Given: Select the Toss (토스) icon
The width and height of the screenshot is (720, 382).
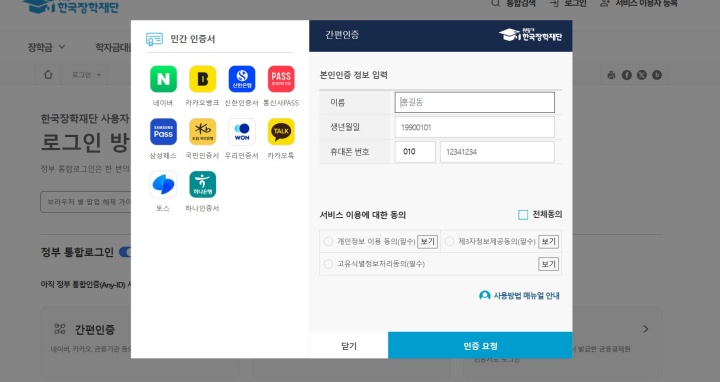Looking at the screenshot, I should point(163,185).
